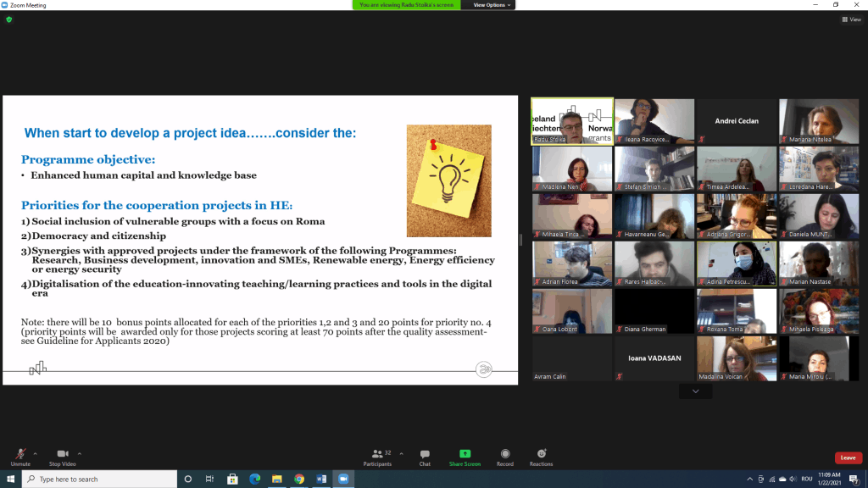Open the View Options dropdown
The image size is (868, 488).
coord(492,5)
